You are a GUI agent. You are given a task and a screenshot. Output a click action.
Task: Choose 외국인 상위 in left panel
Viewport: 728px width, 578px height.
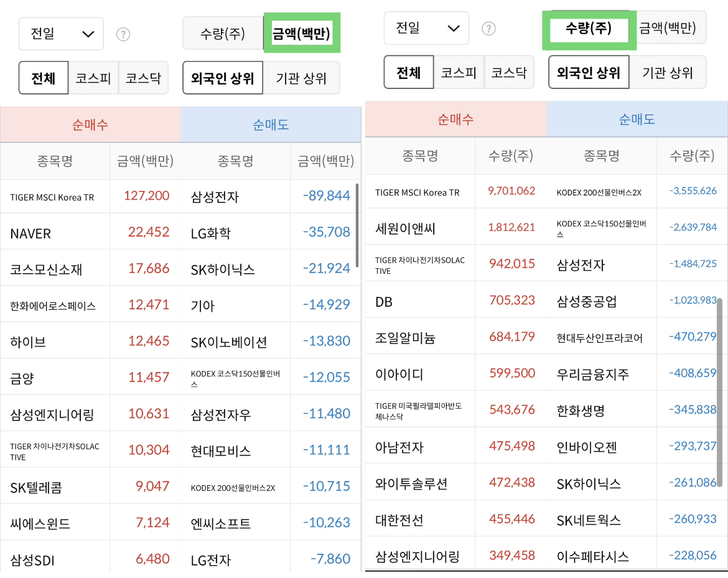(x=223, y=78)
